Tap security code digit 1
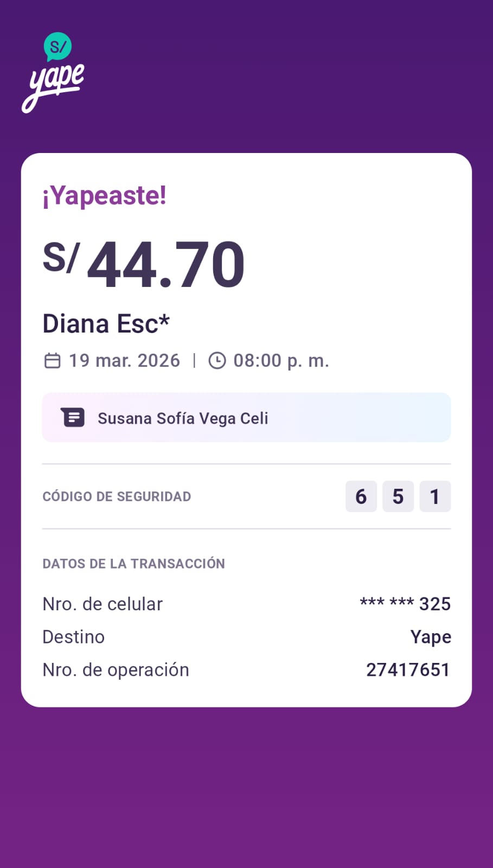The image size is (493, 868). [434, 496]
